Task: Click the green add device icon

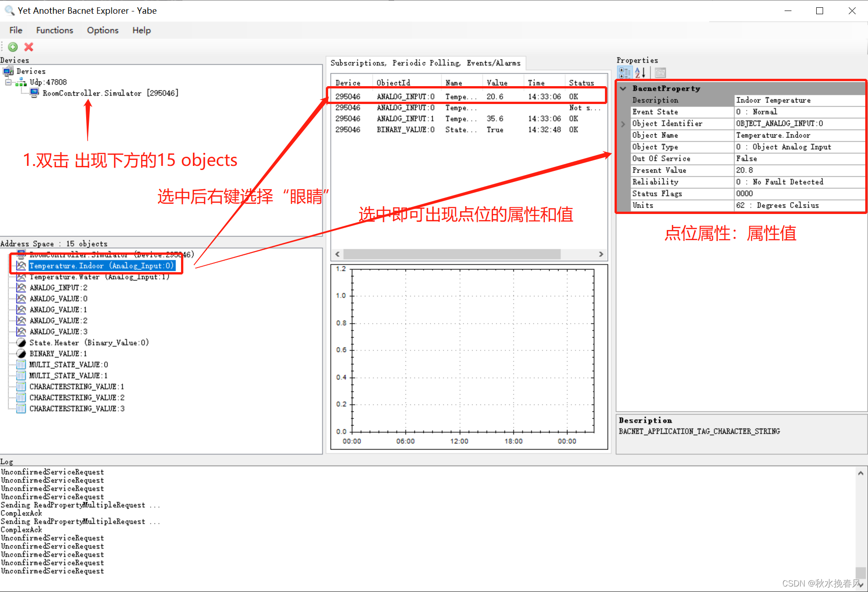Action: point(13,47)
